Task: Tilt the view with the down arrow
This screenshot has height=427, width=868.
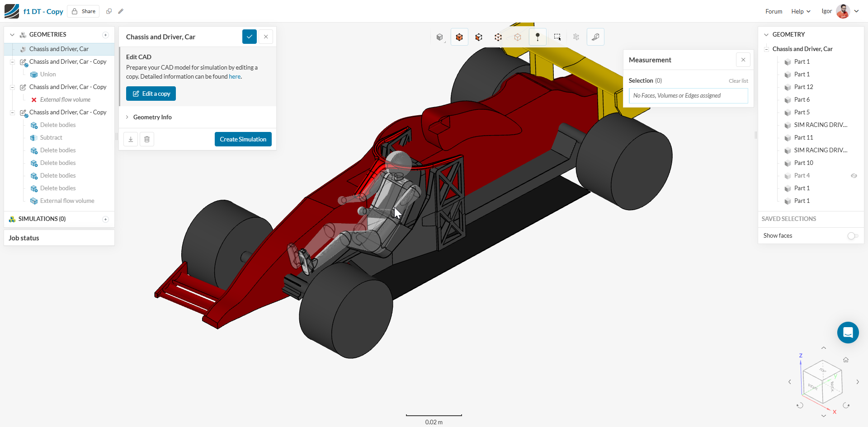Action: 824,416
